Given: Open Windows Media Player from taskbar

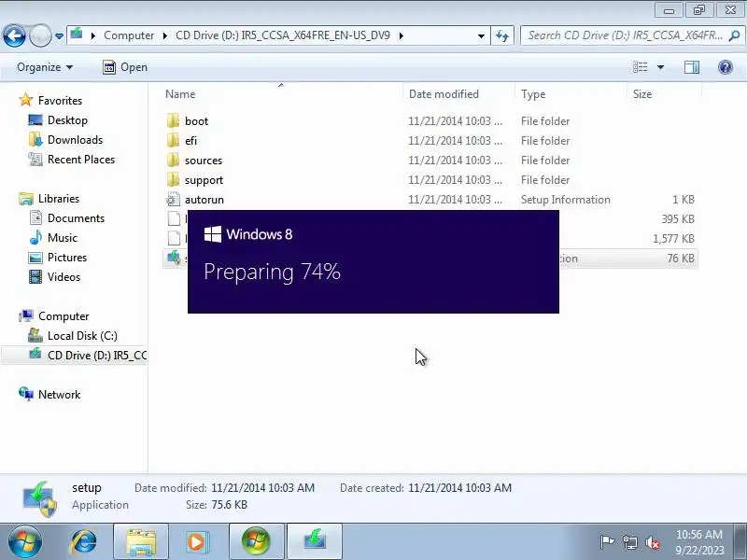Looking at the screenshot, I should click(196, 542).
